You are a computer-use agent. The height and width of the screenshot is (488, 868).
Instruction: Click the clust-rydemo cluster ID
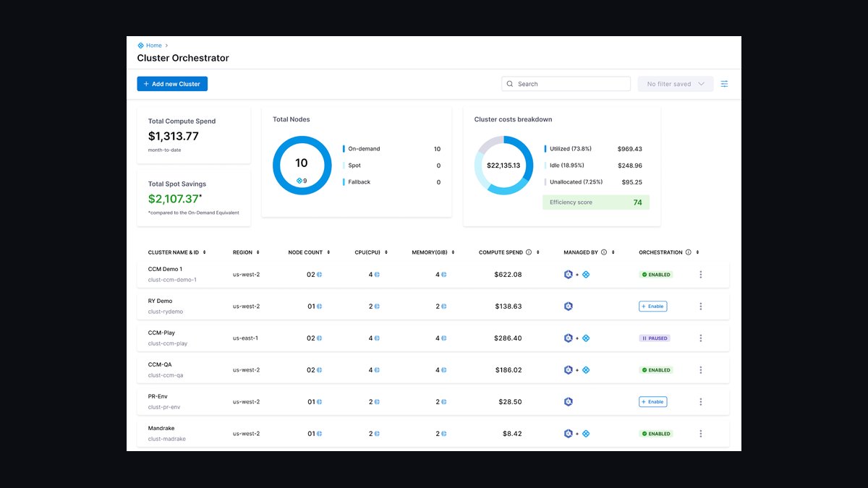[x=166, y=312]
